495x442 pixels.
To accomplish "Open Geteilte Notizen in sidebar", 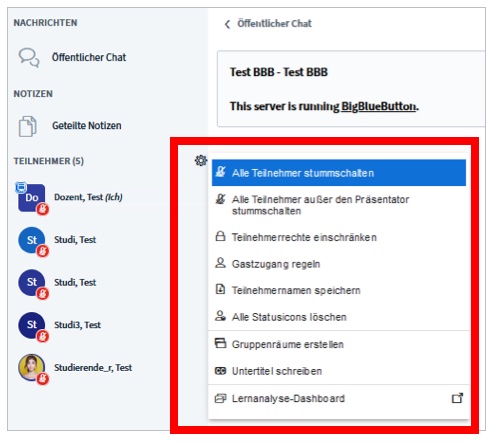I will [87, 126].
